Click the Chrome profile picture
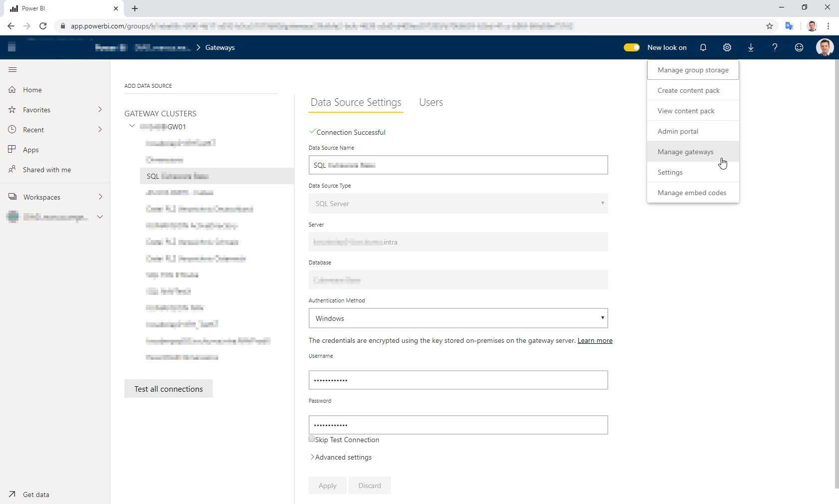The width and height of the screenshot is (839, 504). pos(812,26)
